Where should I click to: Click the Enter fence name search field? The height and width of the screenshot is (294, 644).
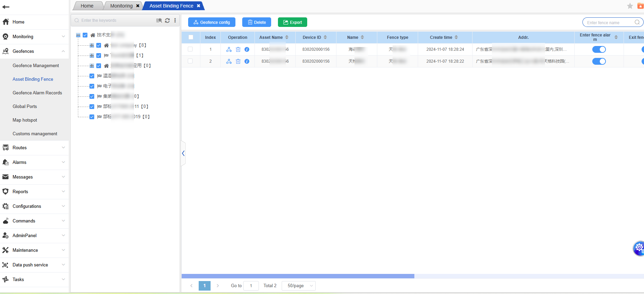[x=610, y=22]
